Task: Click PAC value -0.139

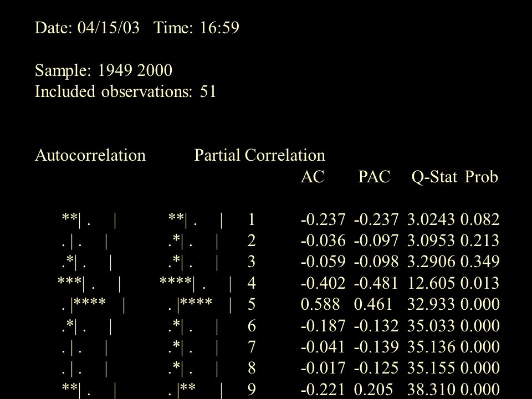Action: click(x=376, y=347)
